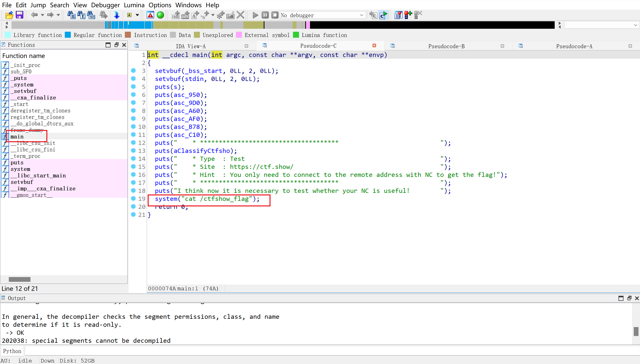Open the Lumina menu
The width and height of the screenshot is (640, 364).
[x=134, y=5]
